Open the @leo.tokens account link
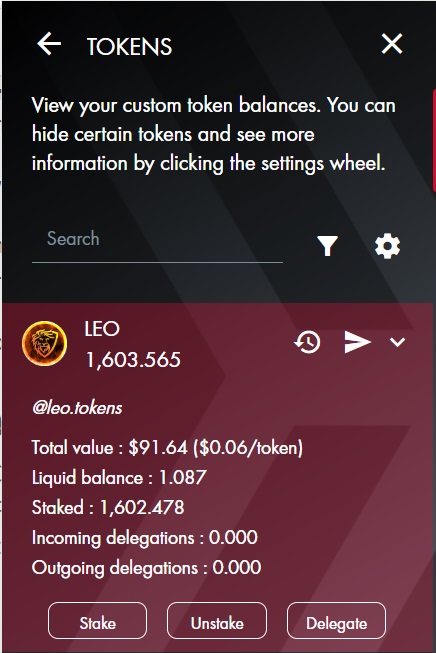Screen dimensions: 436x653 click(x=77, y=408)
